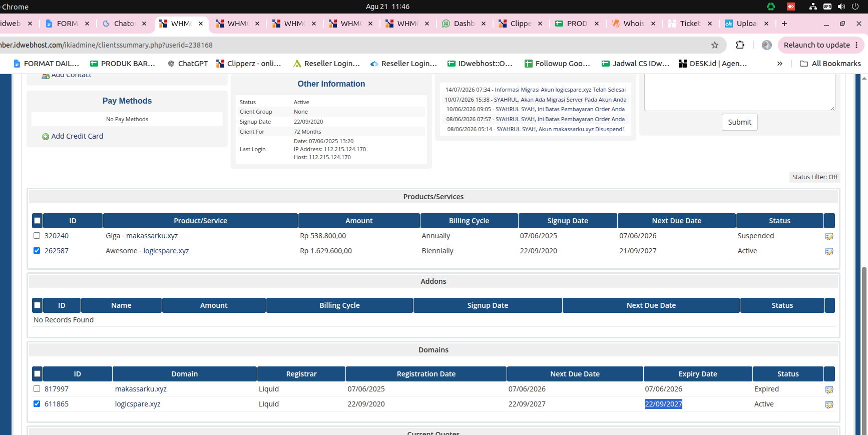Toggle the Status Filter: Off button

pos(814,177)
